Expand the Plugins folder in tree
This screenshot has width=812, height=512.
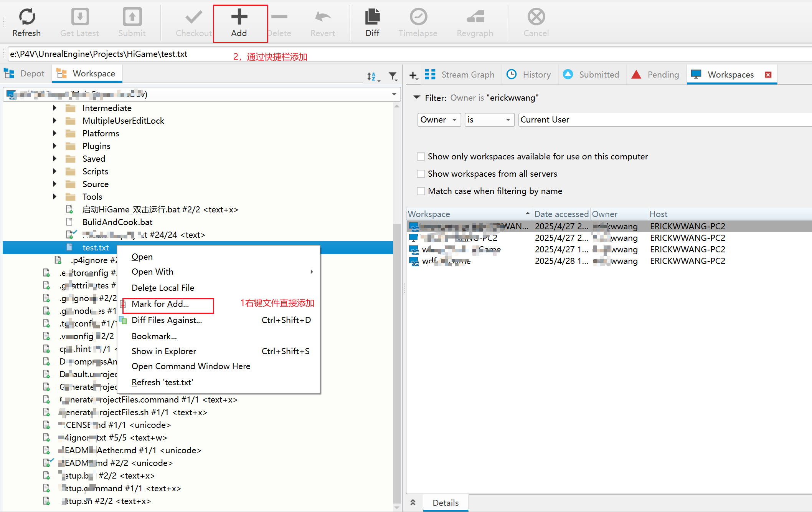coord(54,146)
